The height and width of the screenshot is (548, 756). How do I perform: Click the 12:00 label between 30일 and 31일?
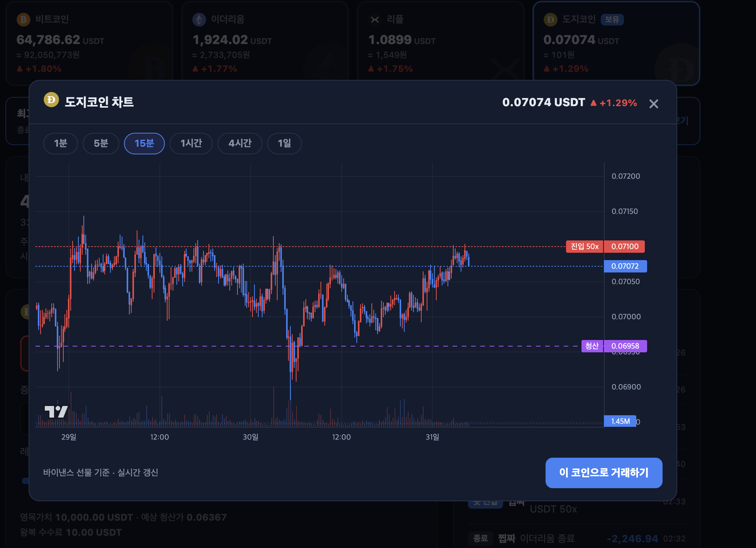coord(341,437)
